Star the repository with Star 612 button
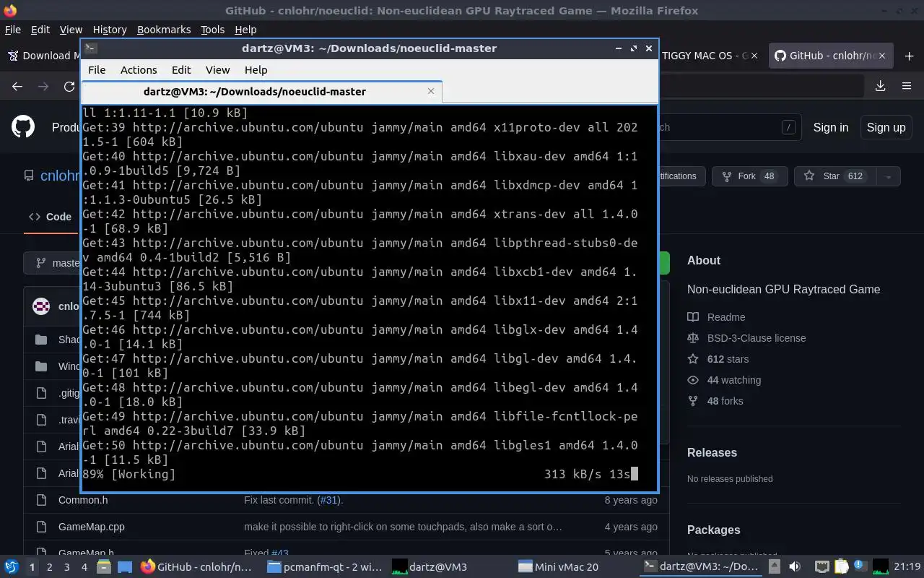Screen dimensions: 924x578 834,176
